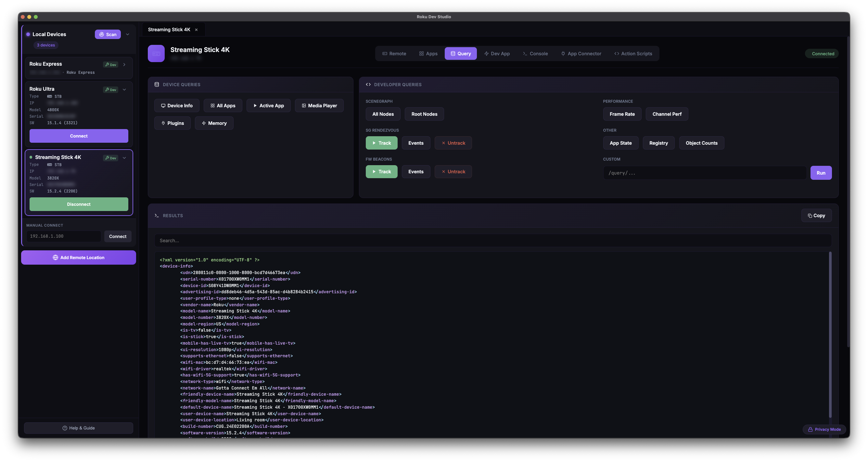The image size is (868, 462).
Task: Copy the results output
Action: pos(816,216)
